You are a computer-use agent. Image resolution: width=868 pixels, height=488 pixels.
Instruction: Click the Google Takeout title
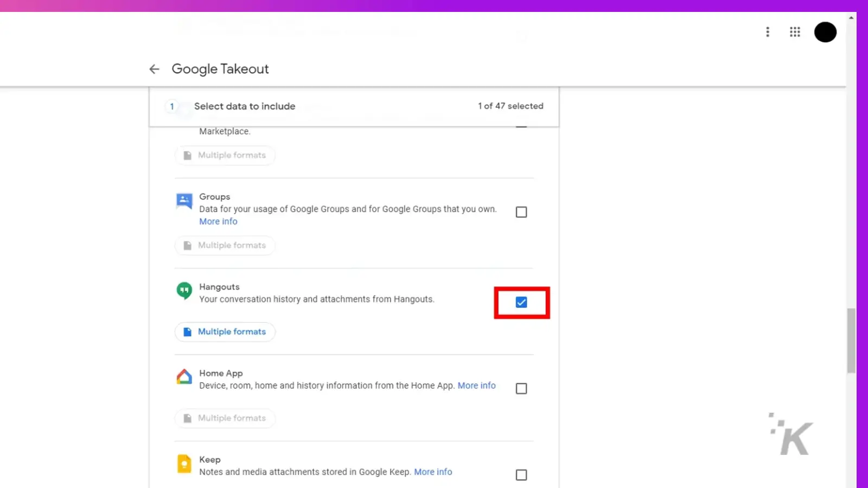[x=220, y=69]
